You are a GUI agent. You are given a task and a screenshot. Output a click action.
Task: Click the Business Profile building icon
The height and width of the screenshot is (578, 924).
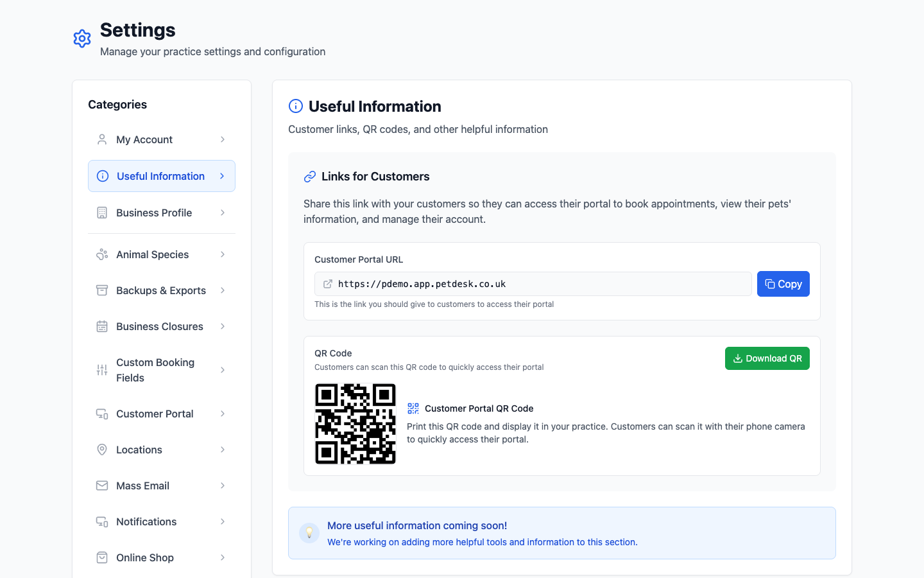[102, 213]
